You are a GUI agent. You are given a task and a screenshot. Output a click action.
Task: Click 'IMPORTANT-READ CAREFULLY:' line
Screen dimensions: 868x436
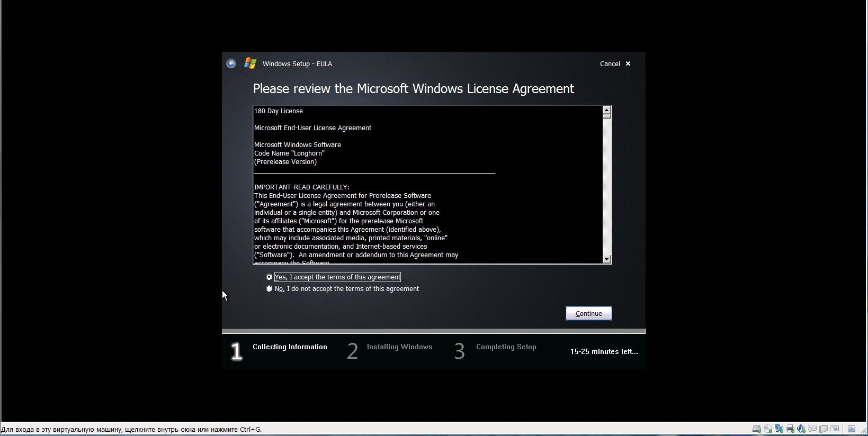pos(301,187)
